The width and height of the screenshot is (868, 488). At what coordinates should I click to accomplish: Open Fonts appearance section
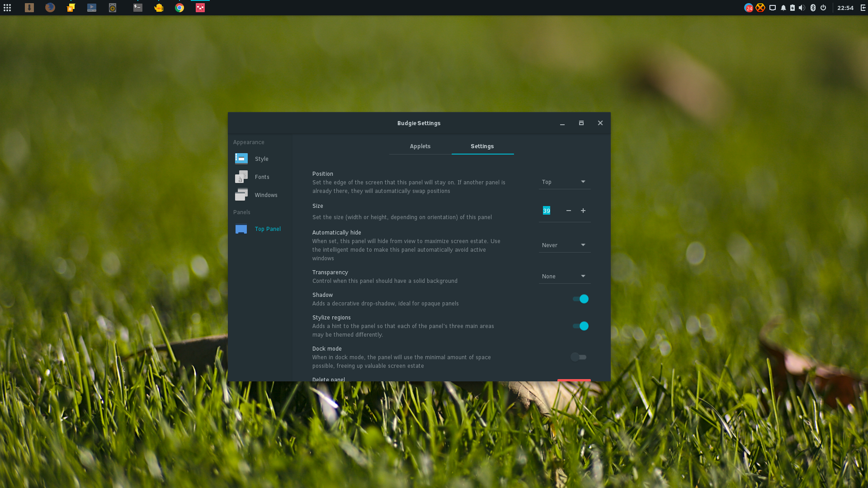pos(260,177)
